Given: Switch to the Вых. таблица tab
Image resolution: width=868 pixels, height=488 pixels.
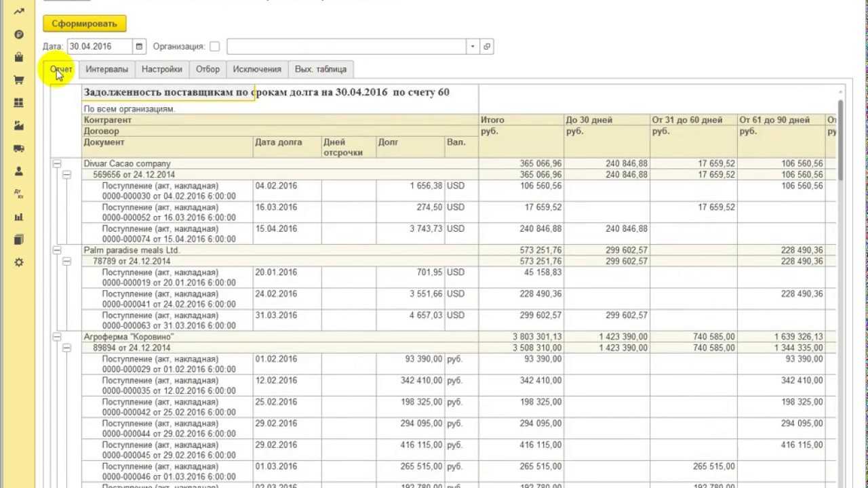Looking at the screenshot, I should point(321,69).
